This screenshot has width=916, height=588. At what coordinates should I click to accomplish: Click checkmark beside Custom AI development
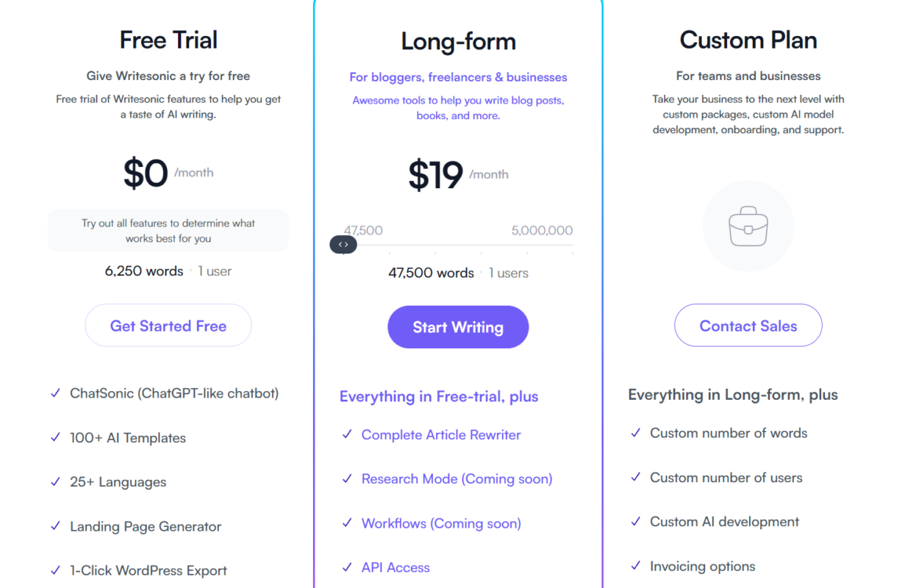[636, 522]
